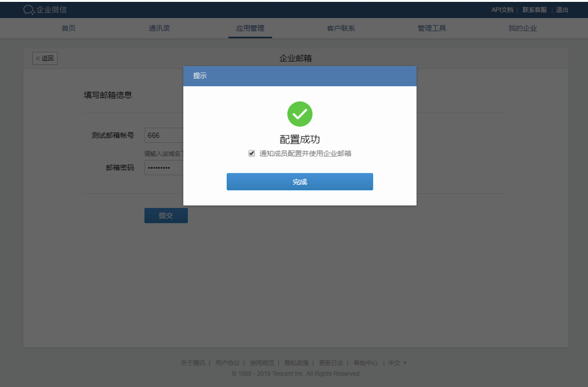588x387 pixels.
Task: Select the 应用管理 tab
Action: click(249, 28)
